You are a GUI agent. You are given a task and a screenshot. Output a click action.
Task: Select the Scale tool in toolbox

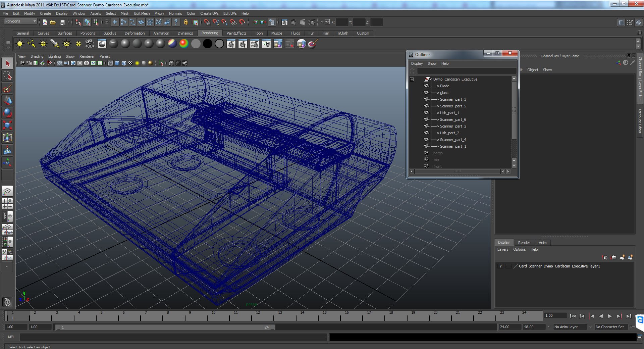pos(7,125)
